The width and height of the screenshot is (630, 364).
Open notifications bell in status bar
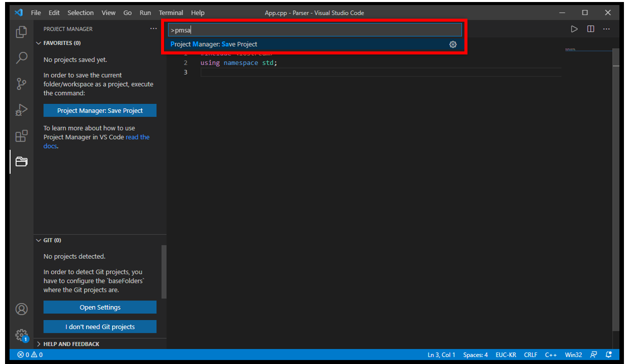tap(609, 354)
